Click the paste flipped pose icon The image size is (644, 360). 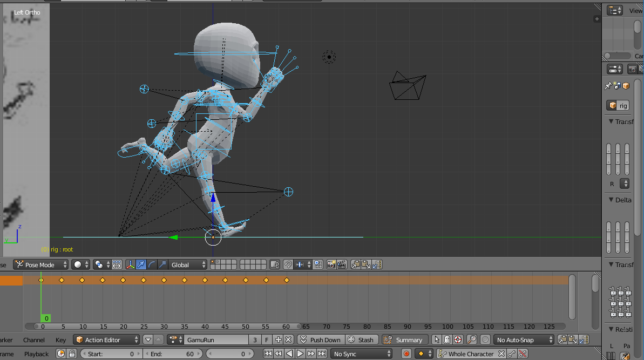pyautogui.click(x=377, y=264)
